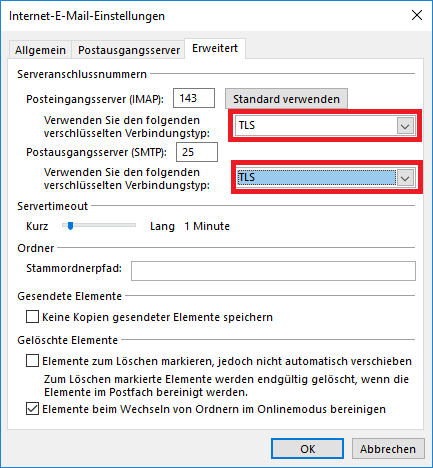The width and height of the screenshot is (433, 468).
Task: Confirm settings with the OK button
Action: pyautogui.click(x=307, y=449)
